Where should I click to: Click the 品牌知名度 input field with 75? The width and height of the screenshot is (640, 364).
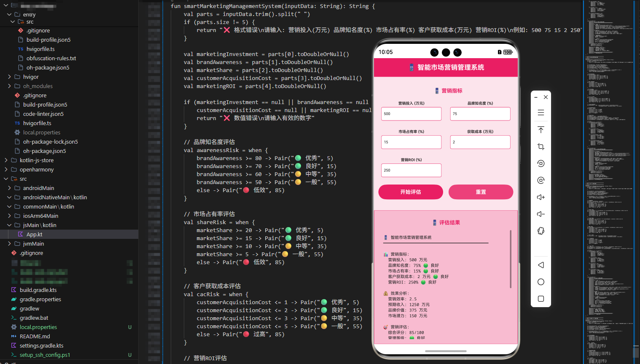click(x=480, y=114)
